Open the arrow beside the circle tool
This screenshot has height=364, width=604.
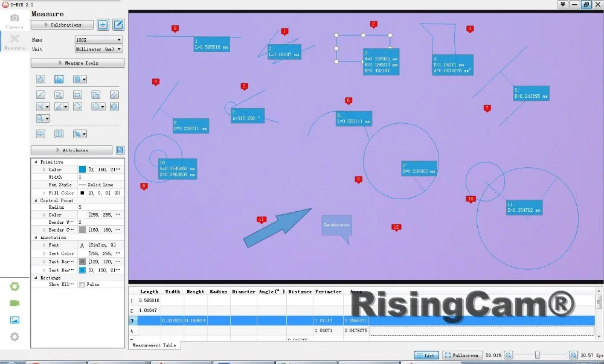(103, 107)
